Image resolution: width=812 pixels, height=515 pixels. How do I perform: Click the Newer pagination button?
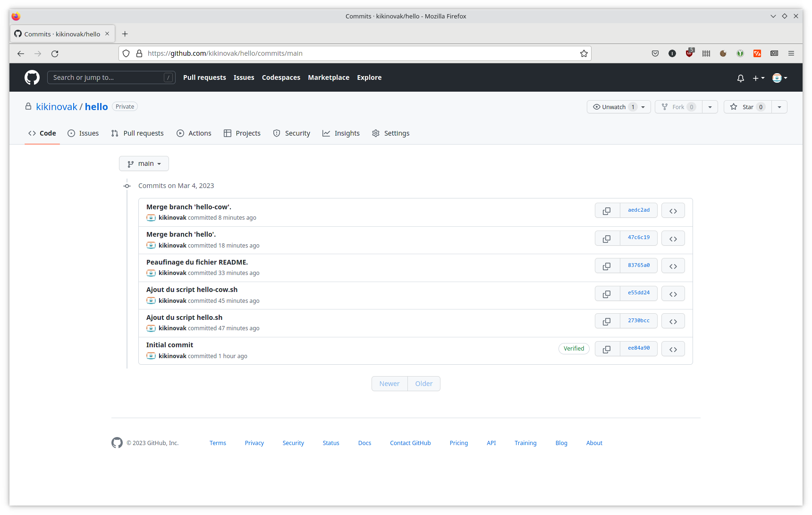(x=389, y=384)
